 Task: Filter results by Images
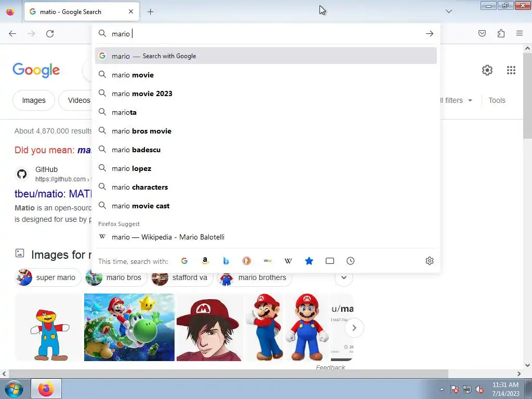34,100
